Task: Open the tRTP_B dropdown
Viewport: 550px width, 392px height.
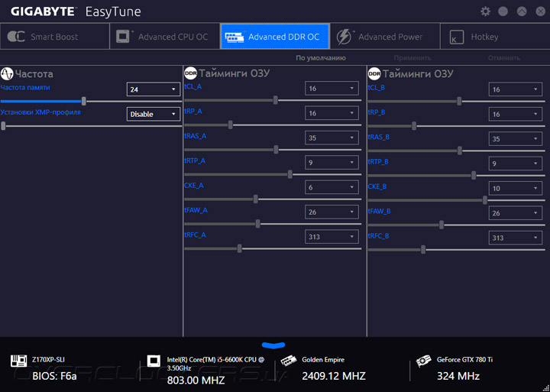Action: point(516,164)
